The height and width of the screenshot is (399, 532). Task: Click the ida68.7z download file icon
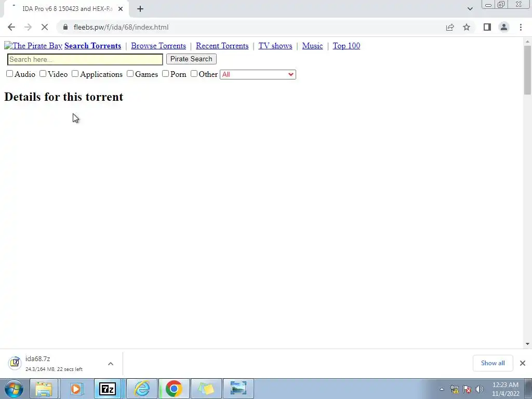tap(15, 363)
